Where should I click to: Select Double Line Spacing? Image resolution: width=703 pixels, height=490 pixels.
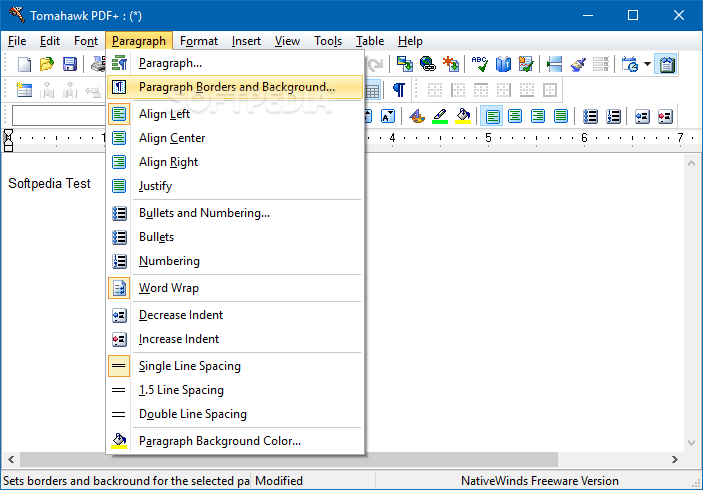235,414
